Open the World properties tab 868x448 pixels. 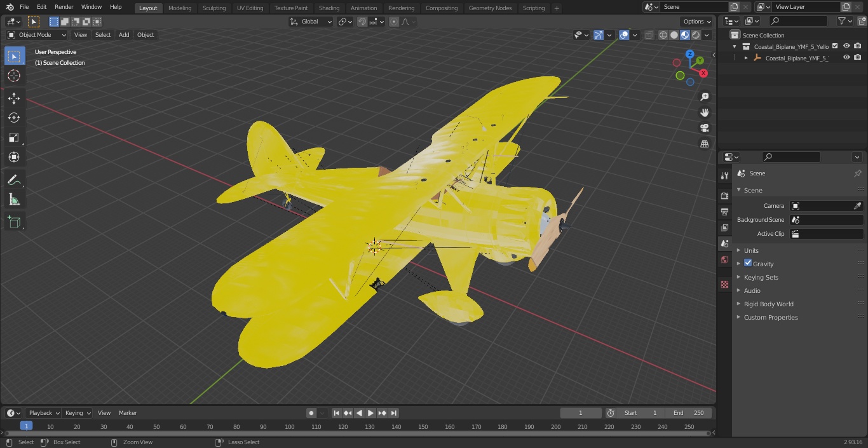point(724,259)
